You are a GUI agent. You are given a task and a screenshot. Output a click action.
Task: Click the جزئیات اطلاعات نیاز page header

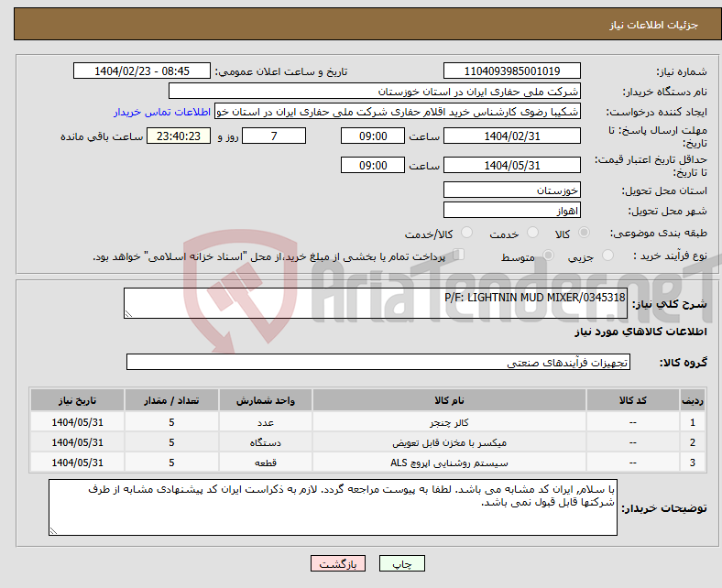click(653, 25)
